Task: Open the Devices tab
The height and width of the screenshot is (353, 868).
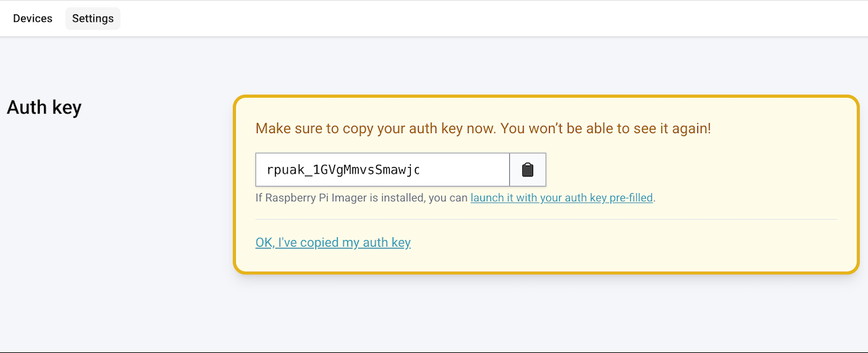Action: (x=33, y=18)
